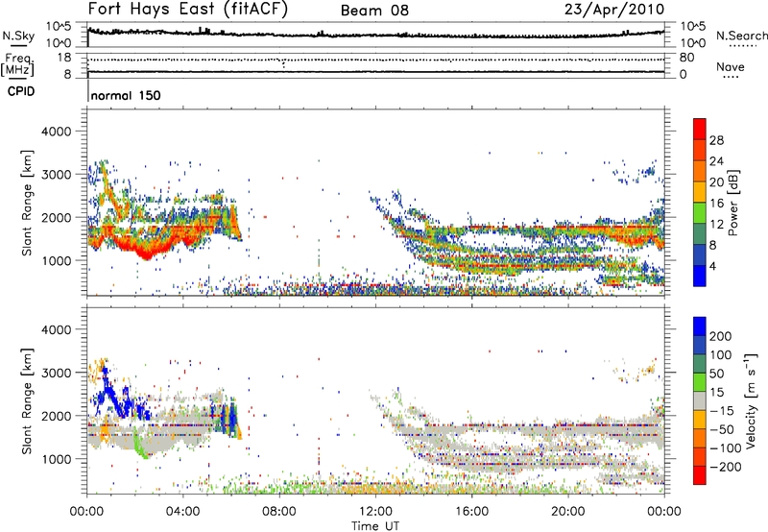This screenshot has width=768, height=532.
Task: Select the CPID label
Action: [x=21, y=91]
